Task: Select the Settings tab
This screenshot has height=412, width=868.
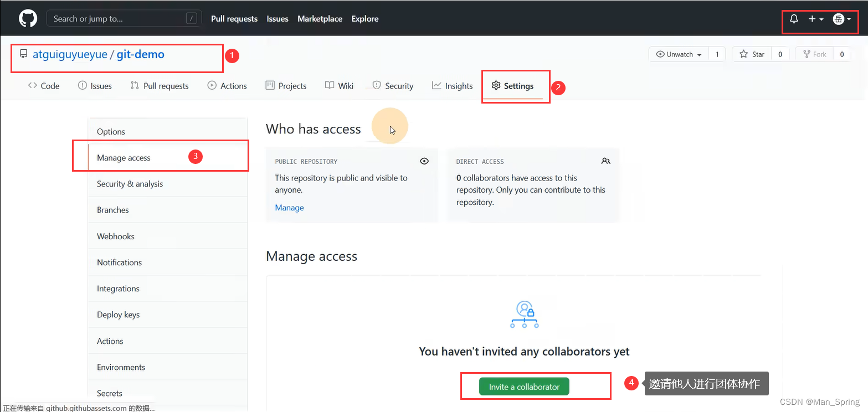Action: (x=512, y=86)
